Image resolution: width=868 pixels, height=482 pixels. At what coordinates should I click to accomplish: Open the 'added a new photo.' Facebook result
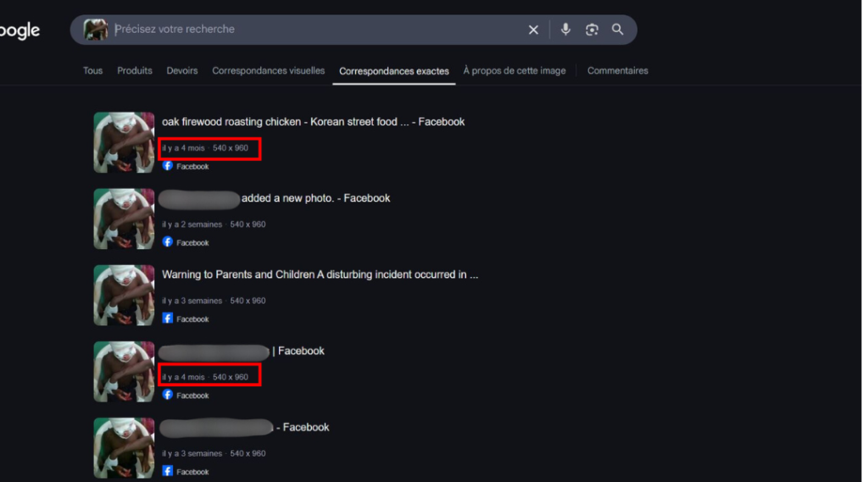(x=315, y=198)
